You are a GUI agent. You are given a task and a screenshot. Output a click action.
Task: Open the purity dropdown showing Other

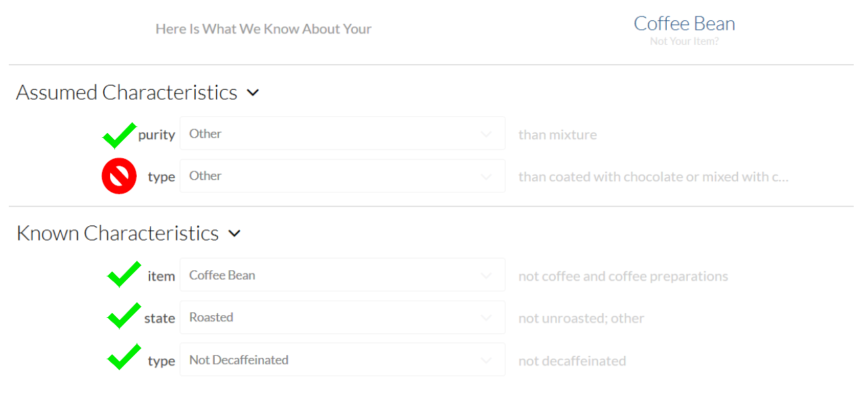pos(343,134)
